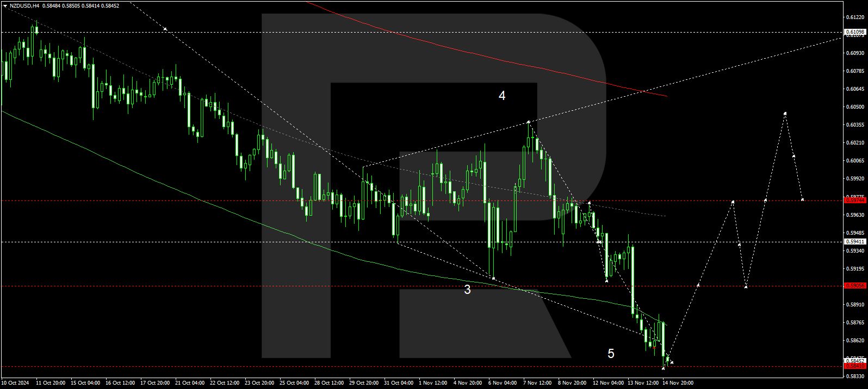Click the 0.60645 price axis label

pyautogui.click(x=855, y=89)
